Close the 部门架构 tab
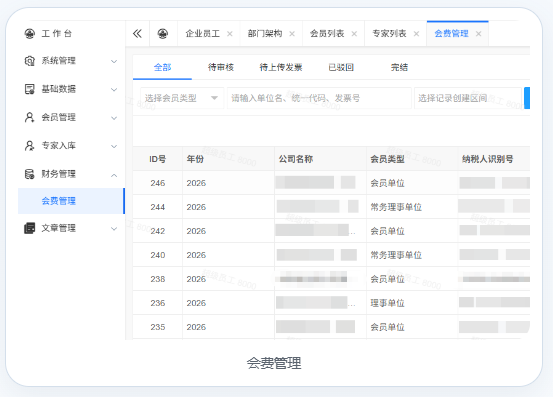The image size is (553, 397). [x=292, y=34]
